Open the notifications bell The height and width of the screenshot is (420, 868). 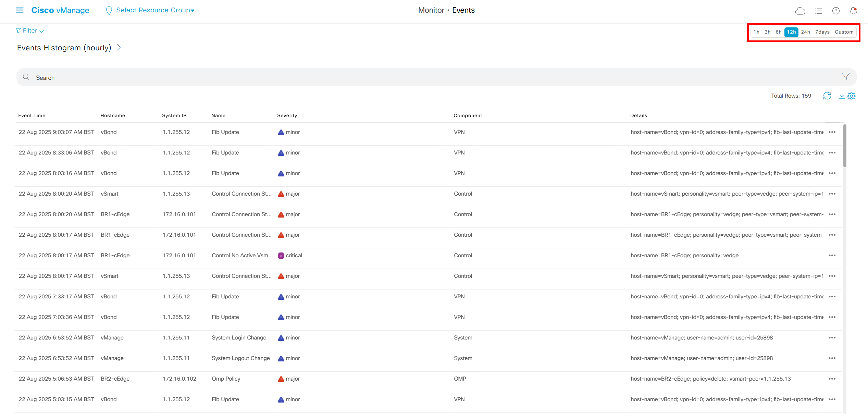click(x=853, y=11)
